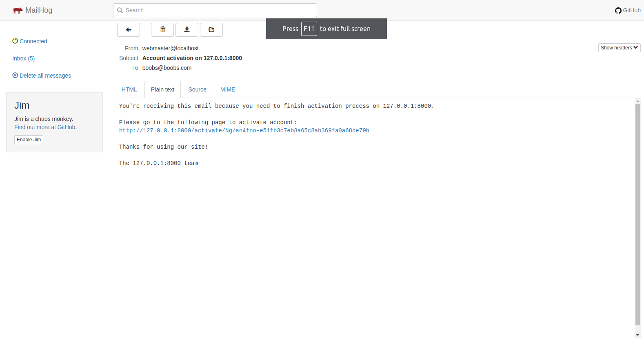644x357 pixels.
Task: Click the GitHub octocat icon
Action: click(x=618, y=11)
